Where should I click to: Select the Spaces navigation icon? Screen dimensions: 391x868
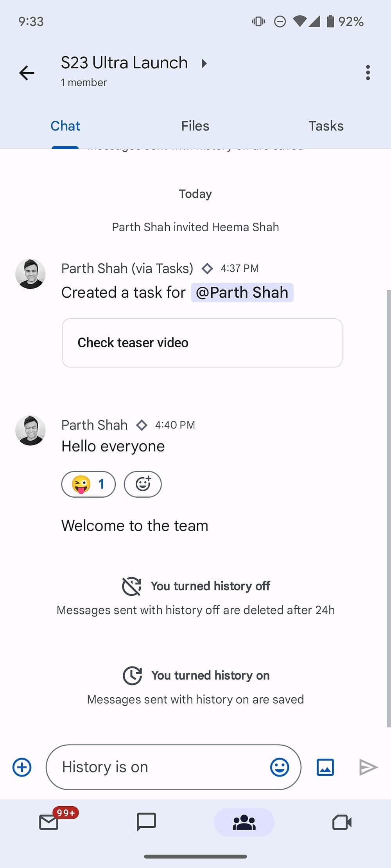244,822
